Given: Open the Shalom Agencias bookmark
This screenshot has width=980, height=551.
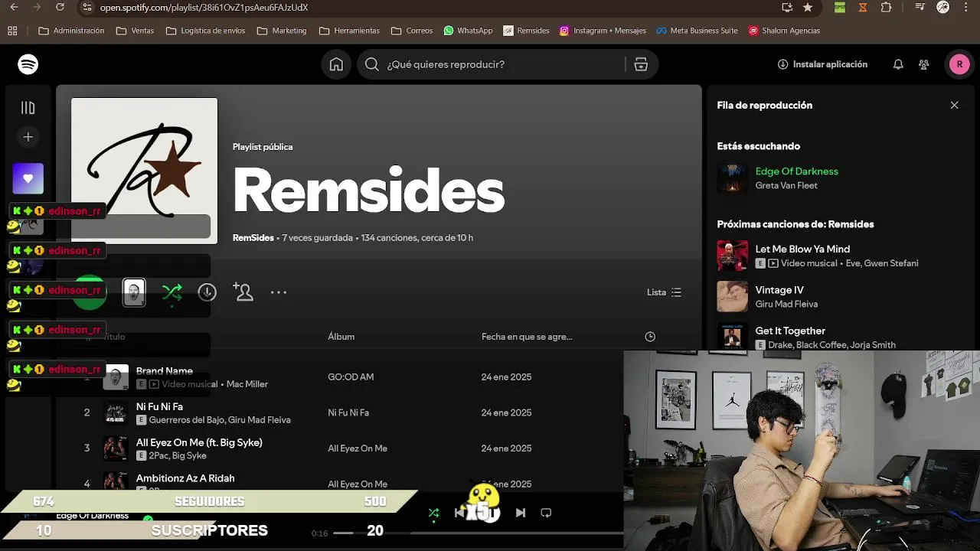Looking at the screenshot, I should click(x=784, y=31).
